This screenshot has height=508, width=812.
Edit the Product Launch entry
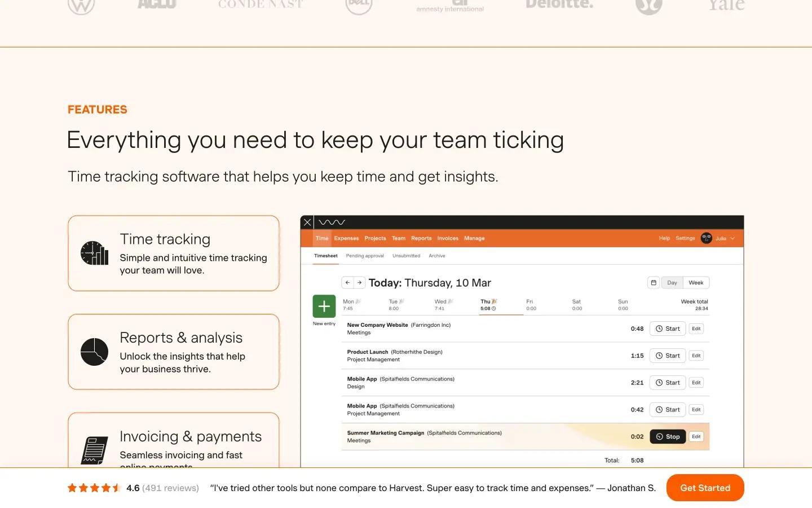(x=696, y=356)
